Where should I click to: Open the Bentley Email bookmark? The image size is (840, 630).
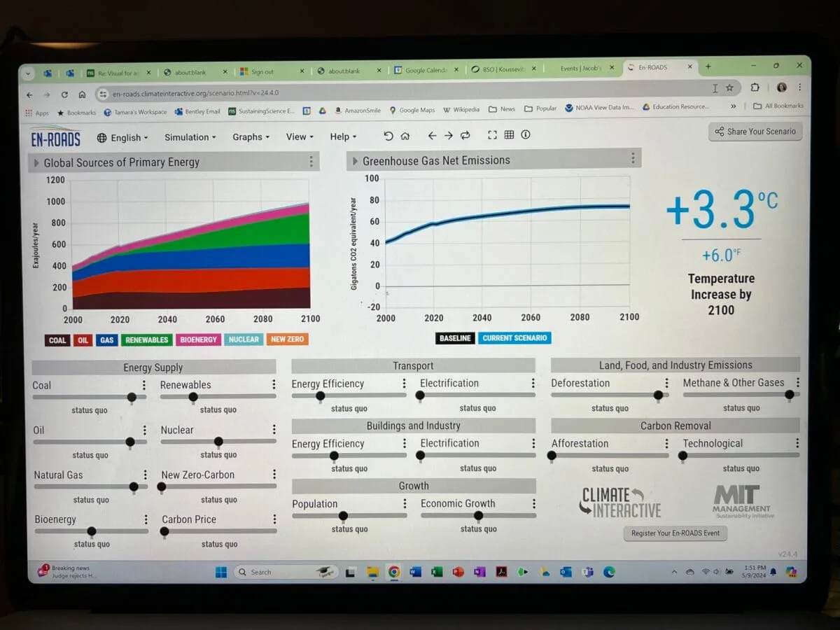tap(197, 111)
